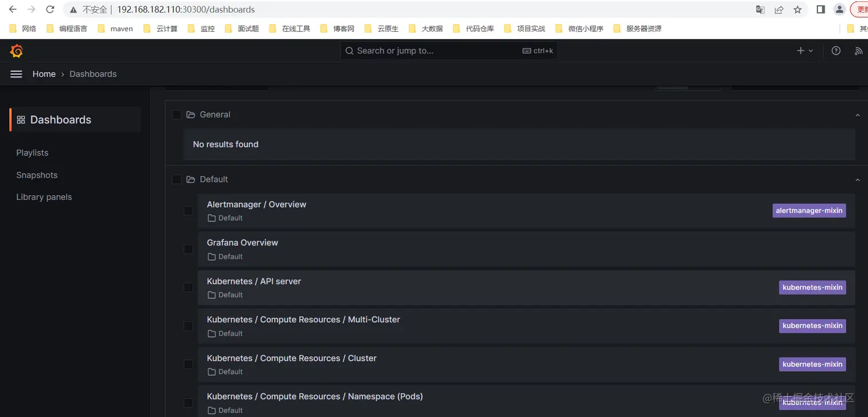Click the not-secure warning icon
The height and width of the screenshot is (417, 868).
(73, 10)
